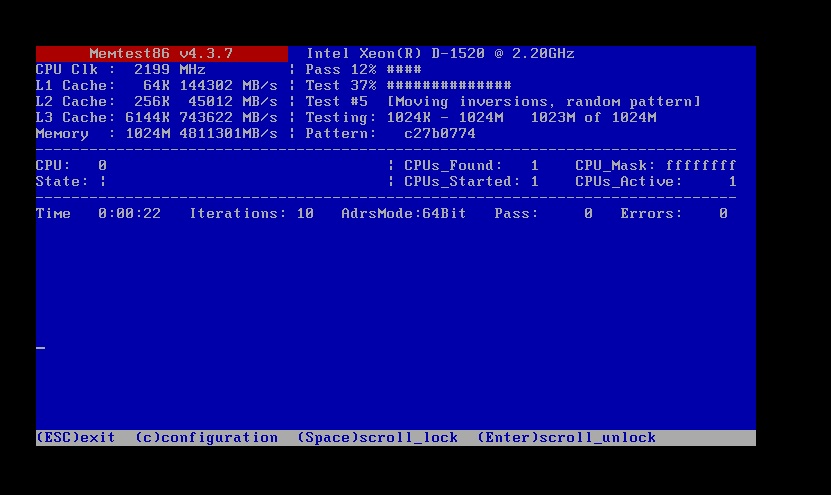Viewport: 831px width, 495px height.
Task: Click the AdrsMode:64Bit text
Action: point(404,214)
